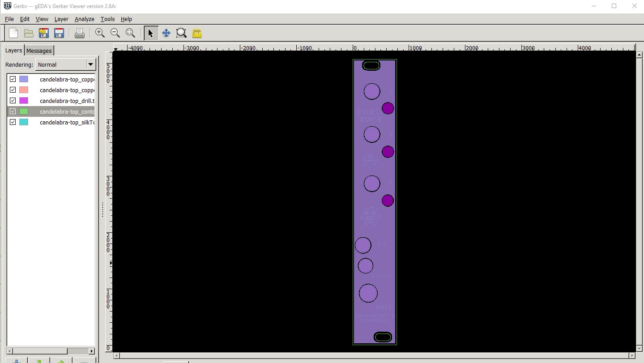Zoom out with magnifier minus icon
The height and width of the screenshot is (363, 644).
point(115,33)
